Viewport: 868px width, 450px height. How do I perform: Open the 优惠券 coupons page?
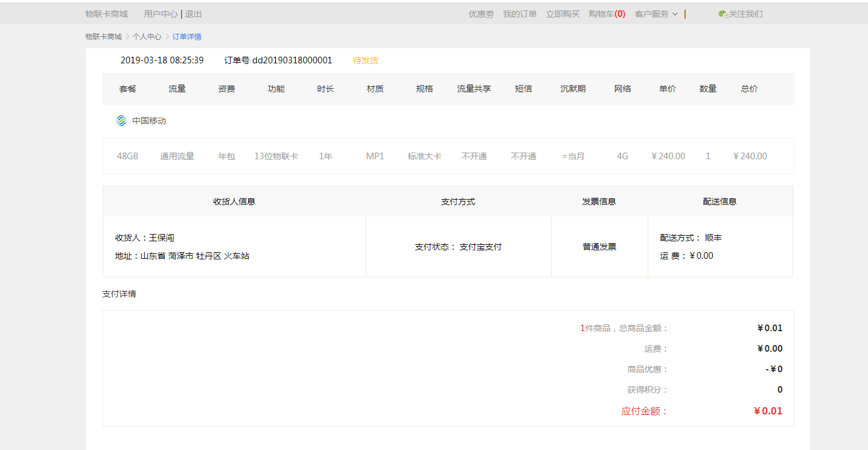tap(481, 14)
